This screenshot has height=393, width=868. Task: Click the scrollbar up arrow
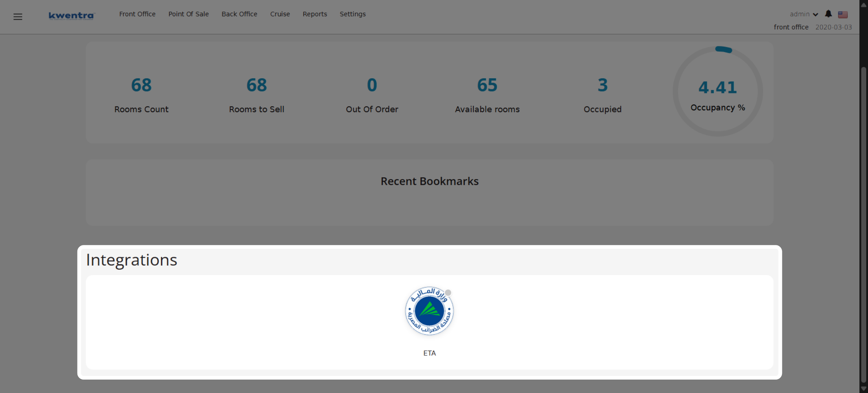click(x=864, y=5)
